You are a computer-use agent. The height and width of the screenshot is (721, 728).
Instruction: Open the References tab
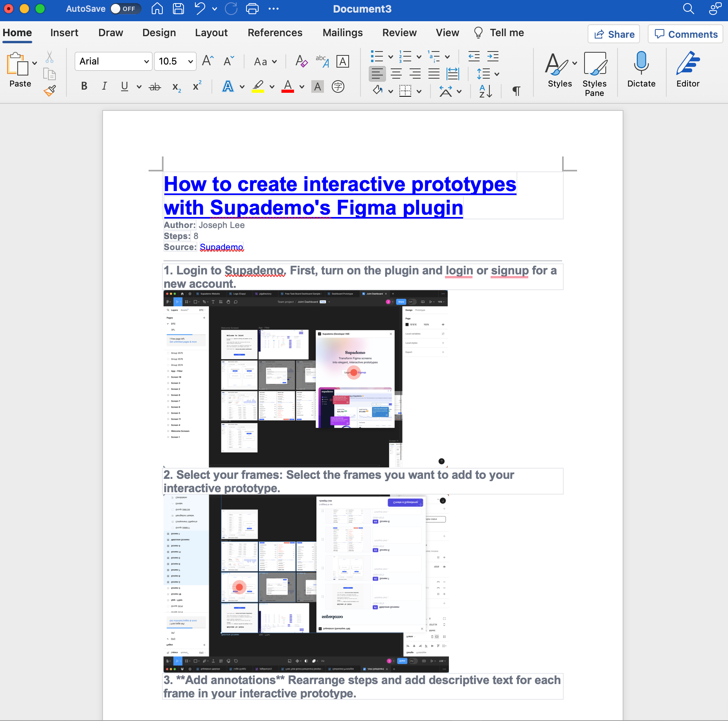[x=275, y=33]
